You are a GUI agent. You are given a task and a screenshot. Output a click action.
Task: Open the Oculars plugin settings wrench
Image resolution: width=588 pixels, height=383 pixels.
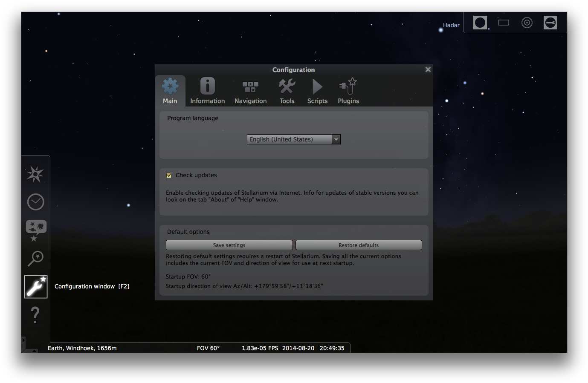pos(550,23)
